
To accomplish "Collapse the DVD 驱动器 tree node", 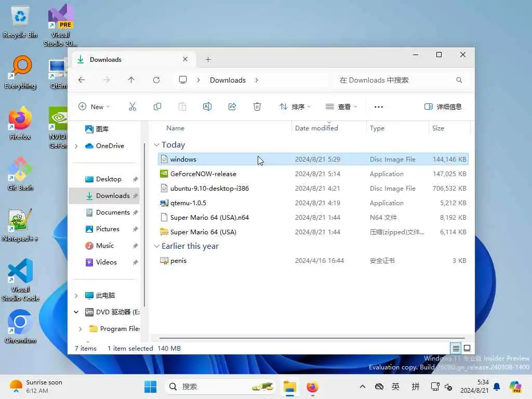I will pyautogui.click(x=76, y=312).
